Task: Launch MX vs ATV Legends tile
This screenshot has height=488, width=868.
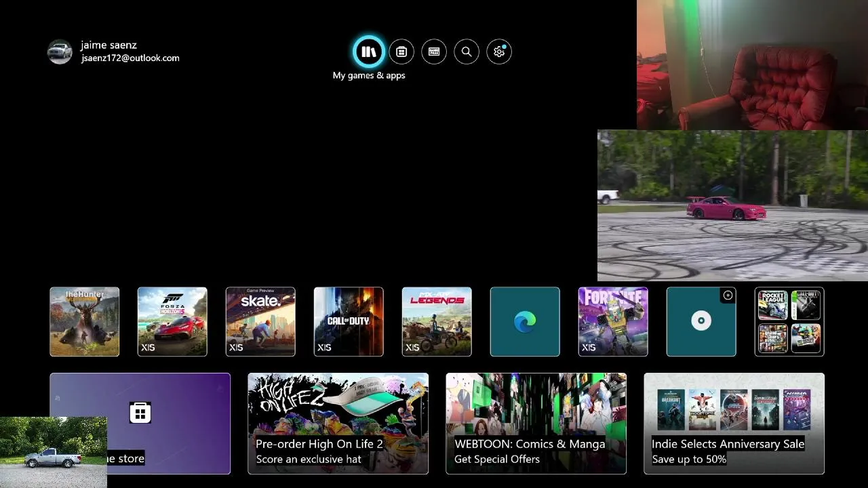Action: (437, 322)
